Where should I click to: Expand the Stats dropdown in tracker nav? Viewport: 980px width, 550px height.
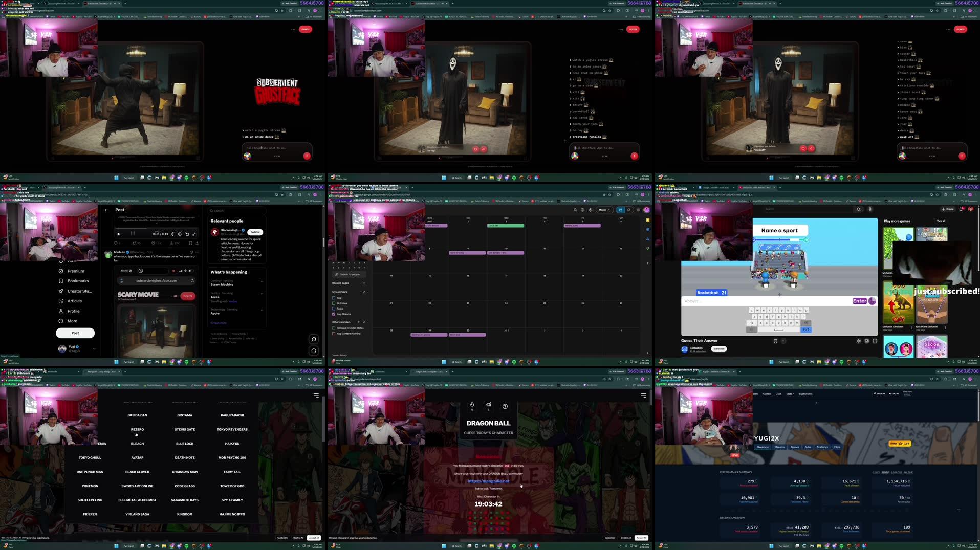tap(790, 394)
